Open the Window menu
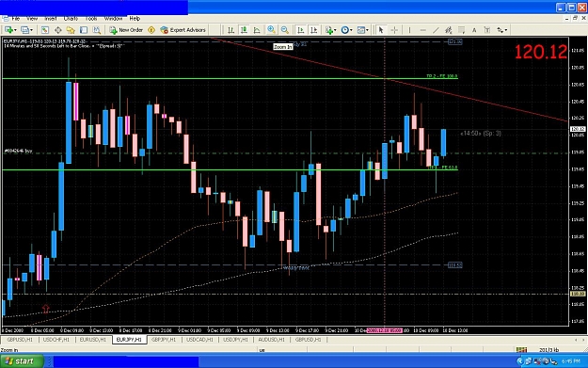Screen dimensions: 588x368 click(113, 19)
